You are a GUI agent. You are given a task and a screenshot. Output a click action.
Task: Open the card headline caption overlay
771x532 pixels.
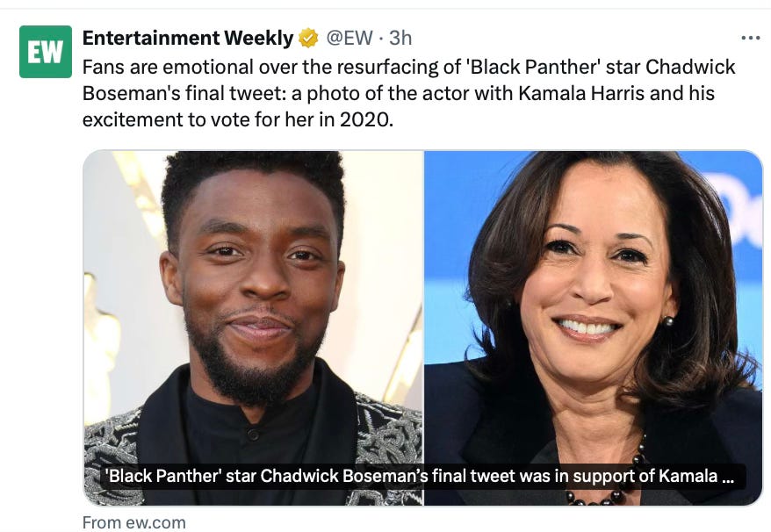pos(422,478)
